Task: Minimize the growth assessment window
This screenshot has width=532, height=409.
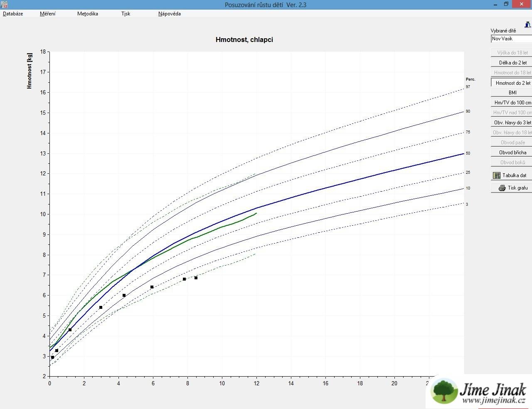Action: [495, 4]
